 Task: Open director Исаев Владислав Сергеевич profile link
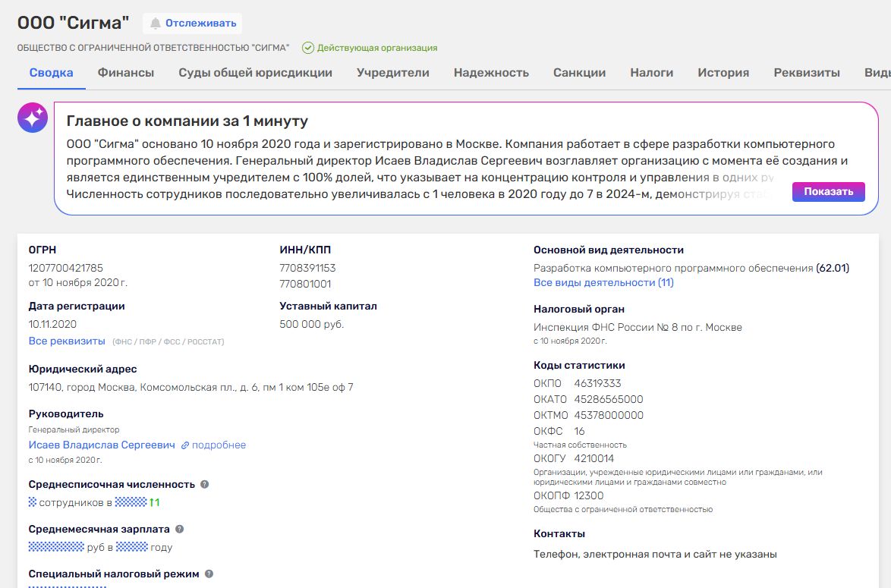click(102, 445)
